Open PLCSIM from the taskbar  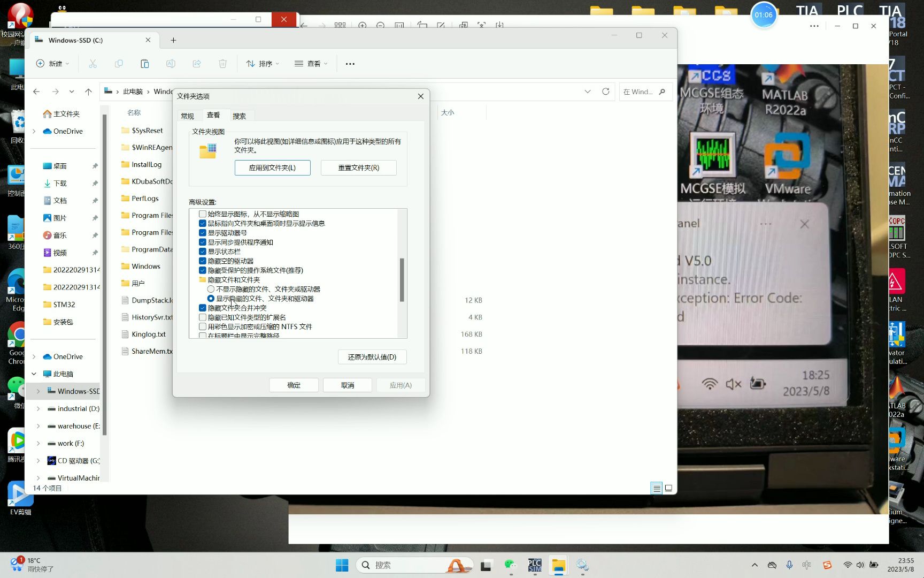[x=535, y=565]
